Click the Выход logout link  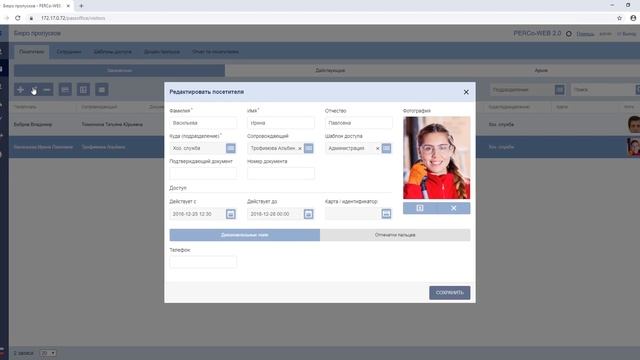pos(627,34)
